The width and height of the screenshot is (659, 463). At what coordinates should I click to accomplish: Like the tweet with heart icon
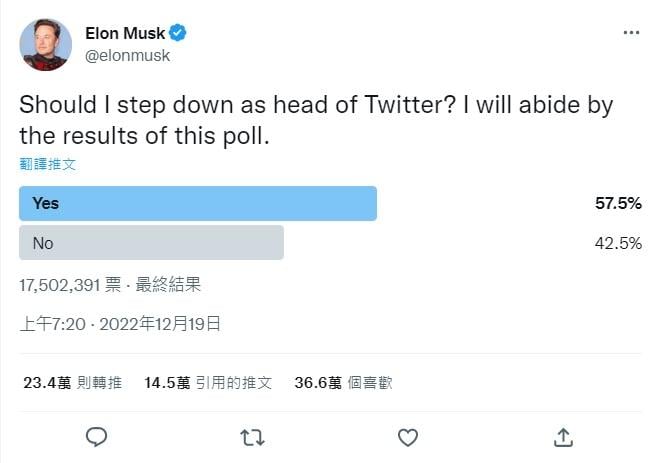click(407, 437)
